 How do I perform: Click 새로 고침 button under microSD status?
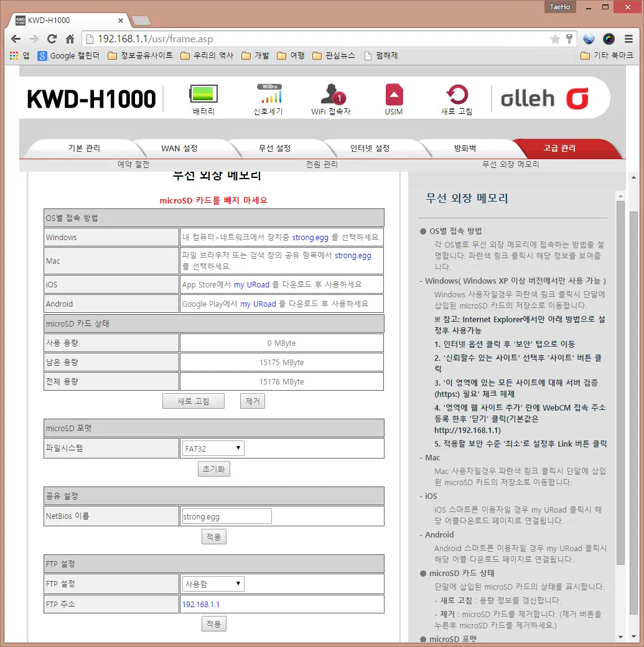click(193, 401)
